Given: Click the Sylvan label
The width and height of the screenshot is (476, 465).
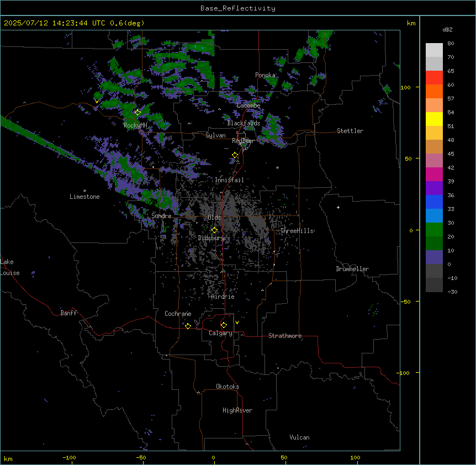Looking at the screenshot, I should 215,135.
